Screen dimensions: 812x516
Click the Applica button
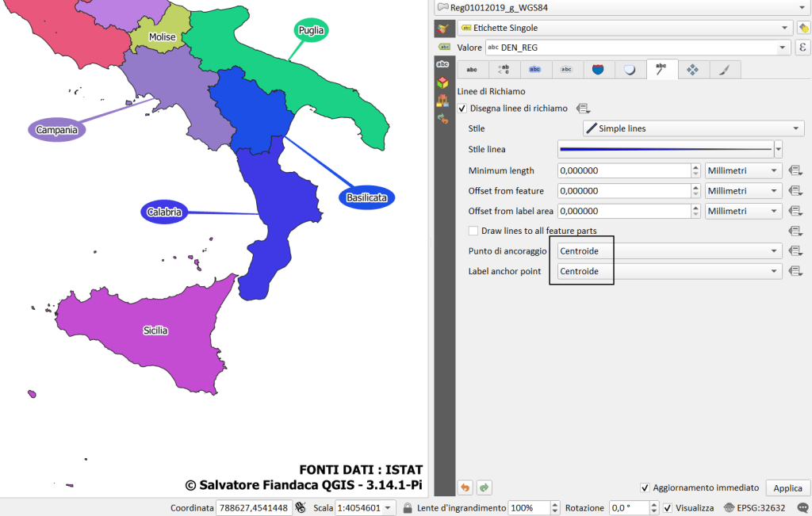coord(787,487)
